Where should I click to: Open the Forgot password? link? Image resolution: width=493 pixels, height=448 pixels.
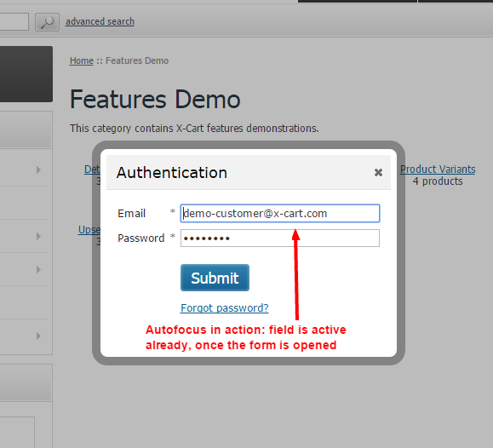click(x=225, y=307)
